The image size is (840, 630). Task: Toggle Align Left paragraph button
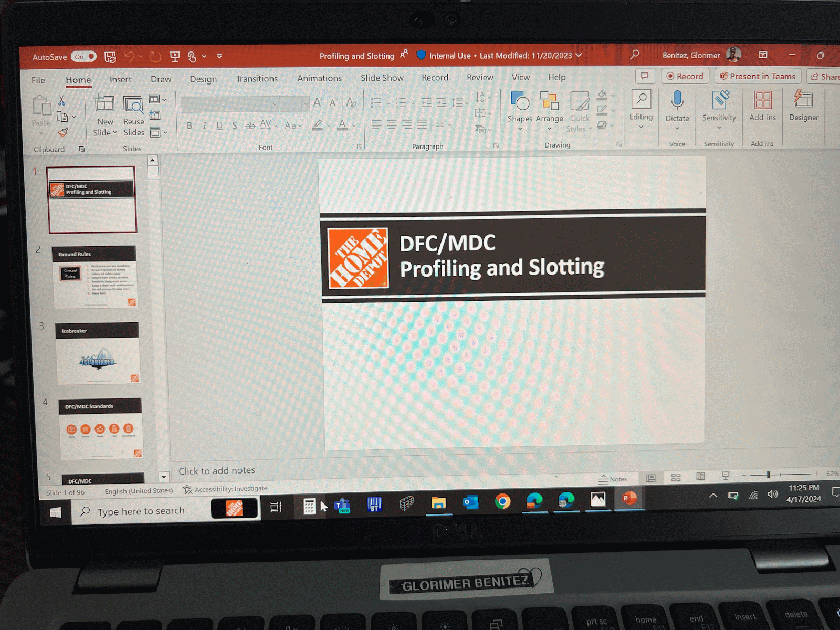[376, 124]
